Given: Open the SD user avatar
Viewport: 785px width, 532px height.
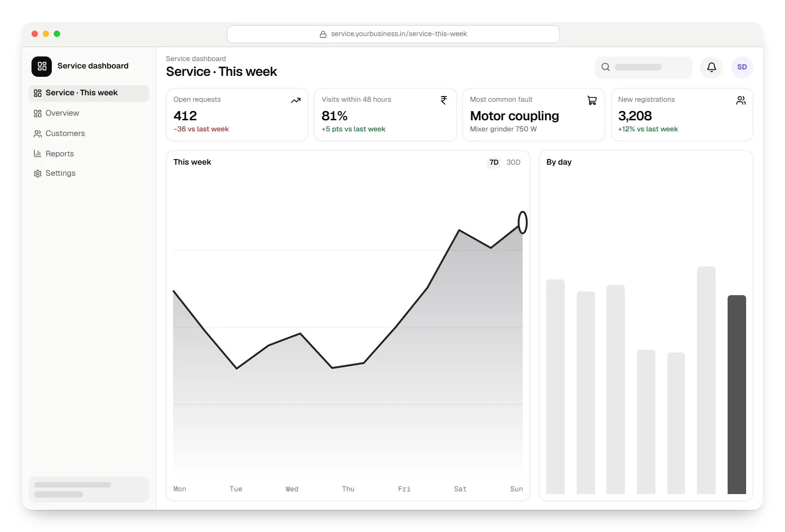Looking at the screenshot, I should click(742, 67).
